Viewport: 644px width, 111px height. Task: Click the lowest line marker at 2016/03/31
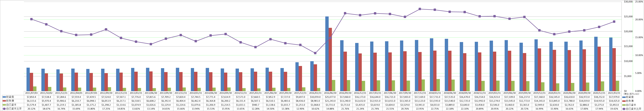[315, 53]
